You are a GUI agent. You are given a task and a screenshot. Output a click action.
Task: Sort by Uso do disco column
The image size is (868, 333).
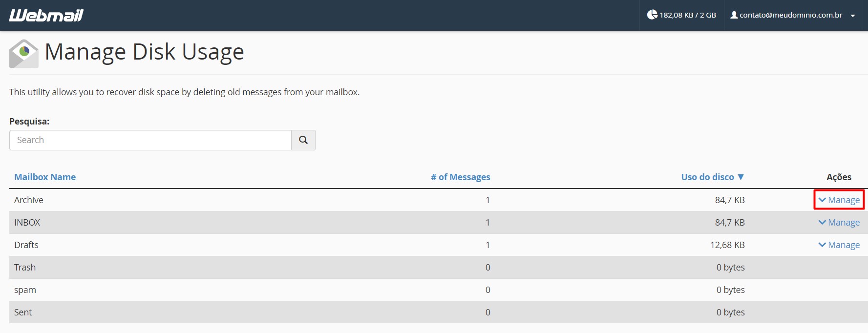pos(713,177)
